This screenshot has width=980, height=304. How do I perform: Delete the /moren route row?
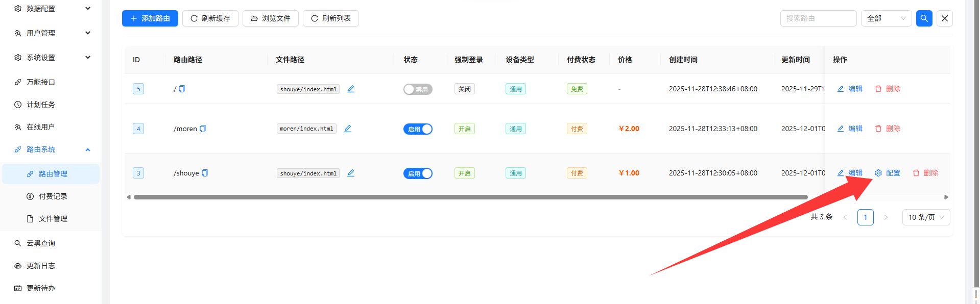pyautogui.click(x=888, y=129)
